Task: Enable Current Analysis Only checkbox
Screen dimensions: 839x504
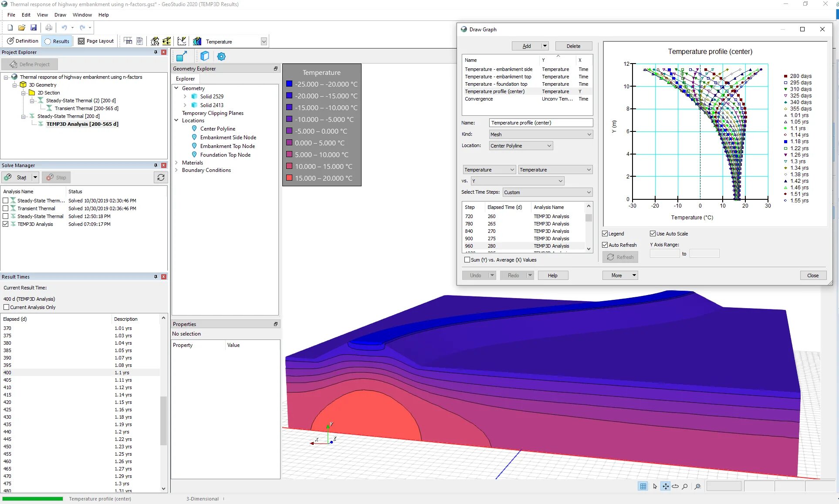Action: 6,307
